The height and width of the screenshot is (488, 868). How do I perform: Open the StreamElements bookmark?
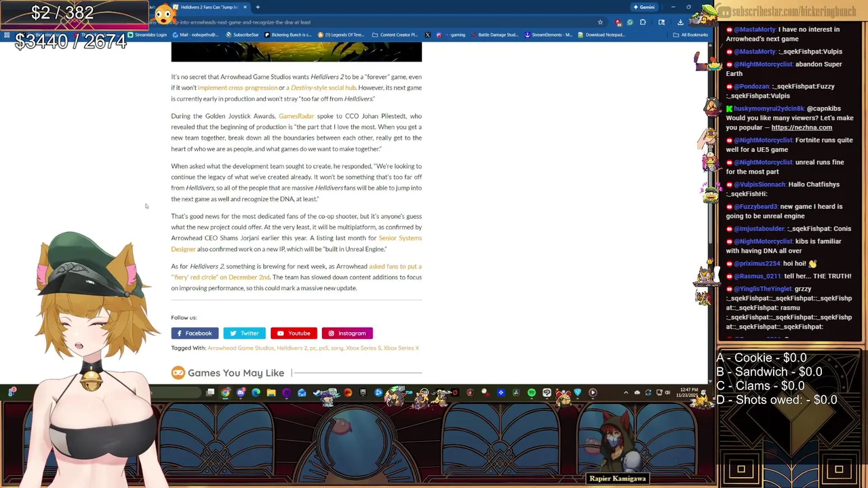(x=549, y=35)
